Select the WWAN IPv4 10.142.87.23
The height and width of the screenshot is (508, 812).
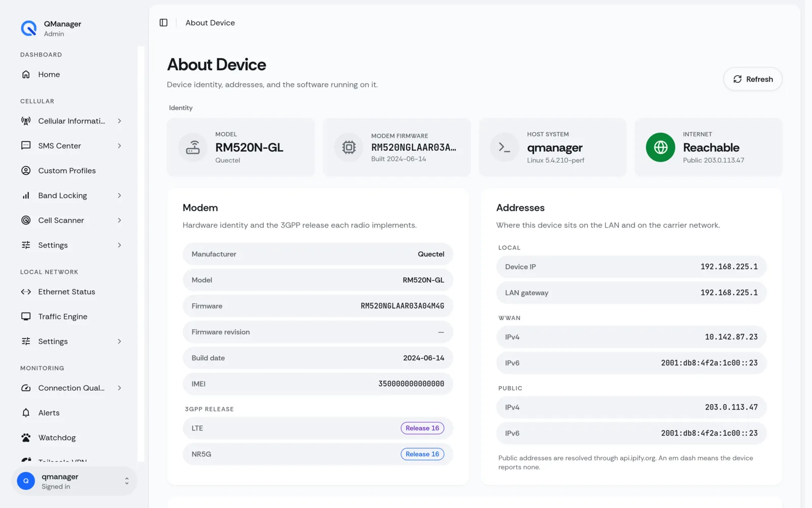pos(731,337)
